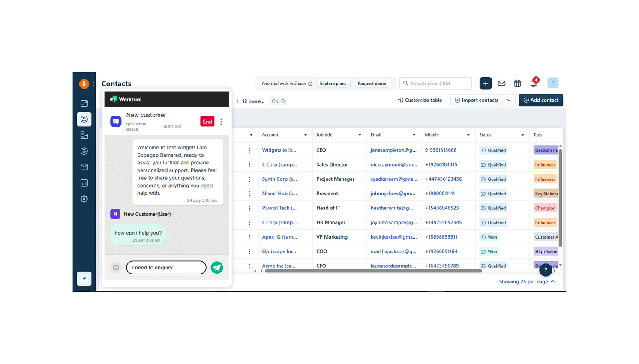The width and height of the screenshot is (639, 364).
Task: Click the Search your CRM field
Action: click(x=435, y=83)
